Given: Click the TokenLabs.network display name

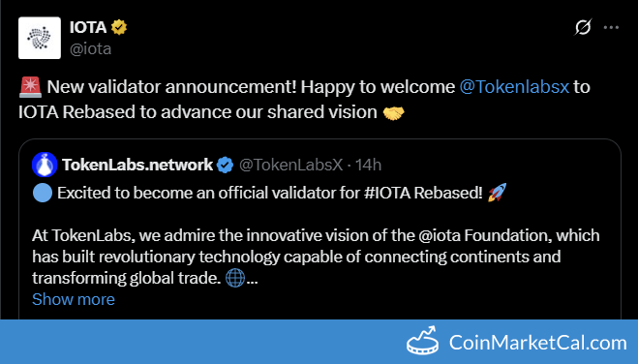Looking at the screenshot, I should pos(137,165).
